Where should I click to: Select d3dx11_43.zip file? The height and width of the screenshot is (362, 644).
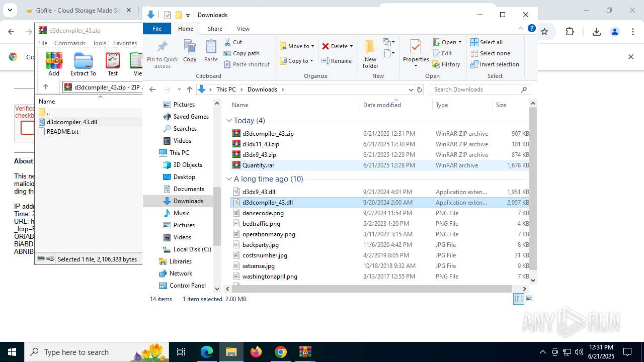380,144
